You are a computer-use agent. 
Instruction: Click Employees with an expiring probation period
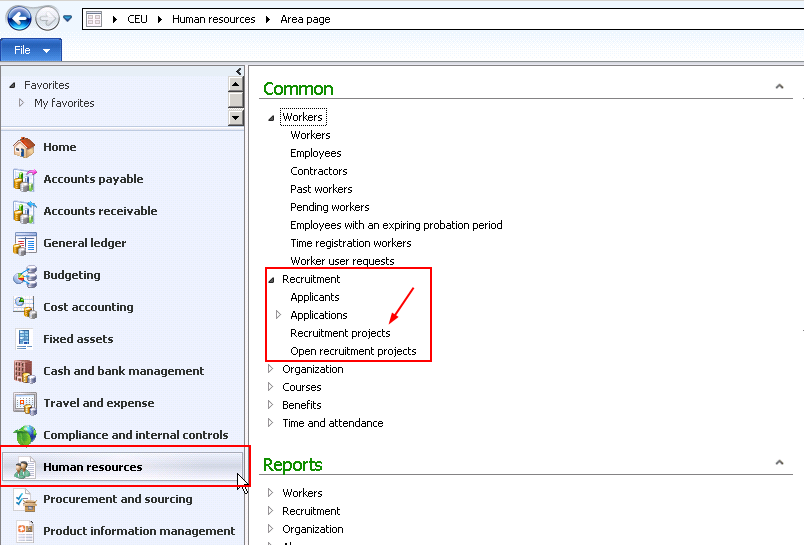[396, 225]
